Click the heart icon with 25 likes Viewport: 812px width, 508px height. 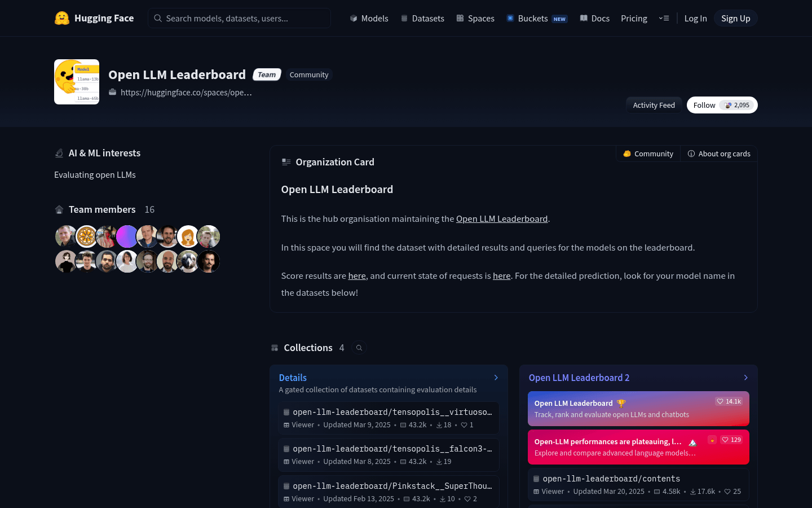tap(727, 492)
